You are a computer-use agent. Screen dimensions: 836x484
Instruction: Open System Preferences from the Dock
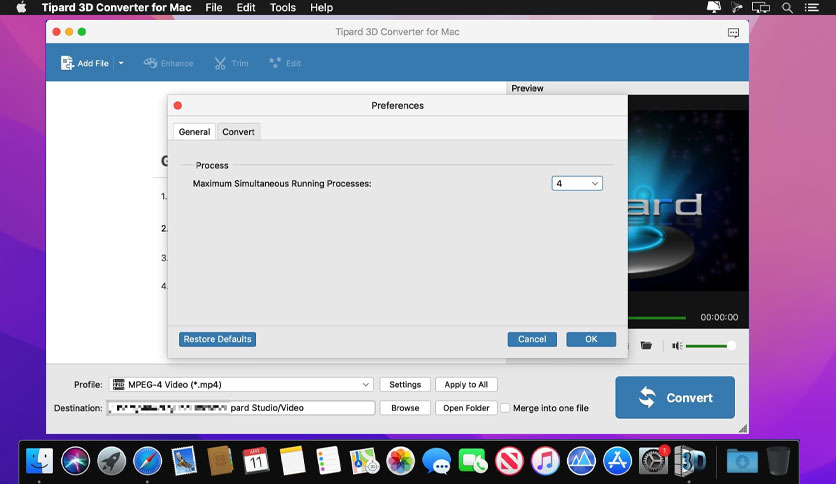pos(653,461)
